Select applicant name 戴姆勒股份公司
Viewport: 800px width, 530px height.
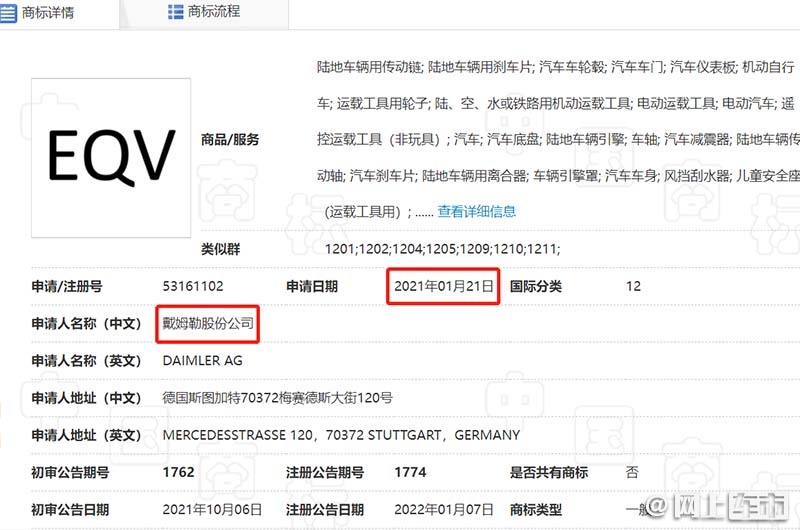pyautogui.click(x=208, y=323)
